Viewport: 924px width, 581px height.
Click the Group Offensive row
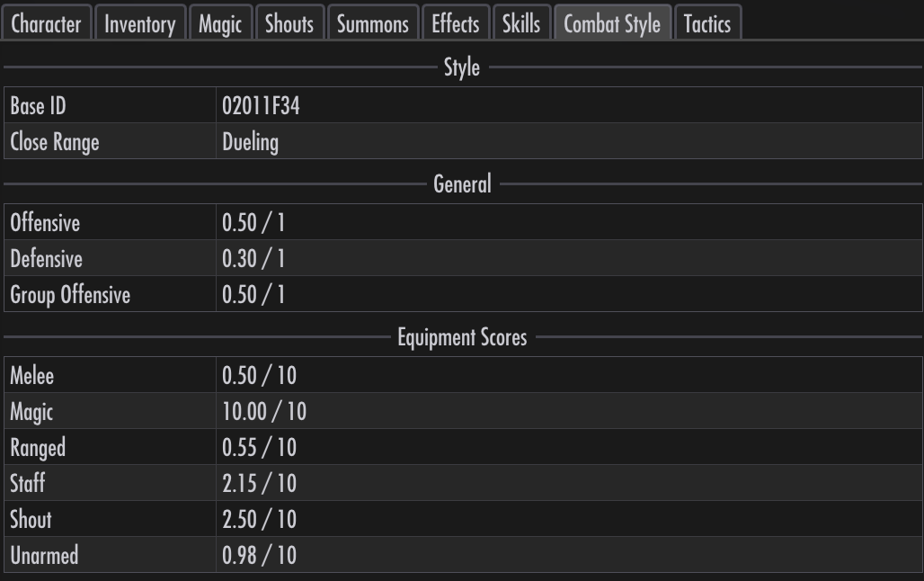(x=463, y=294)
